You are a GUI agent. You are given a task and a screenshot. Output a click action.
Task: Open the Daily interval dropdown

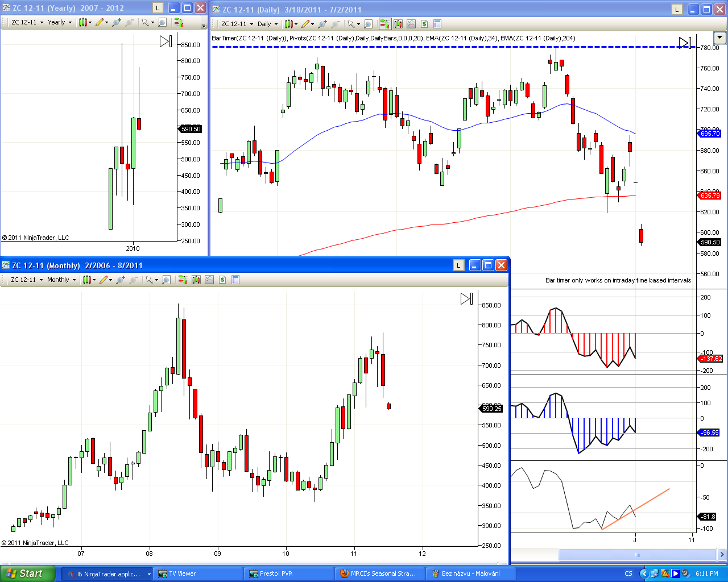pos(267,24)
